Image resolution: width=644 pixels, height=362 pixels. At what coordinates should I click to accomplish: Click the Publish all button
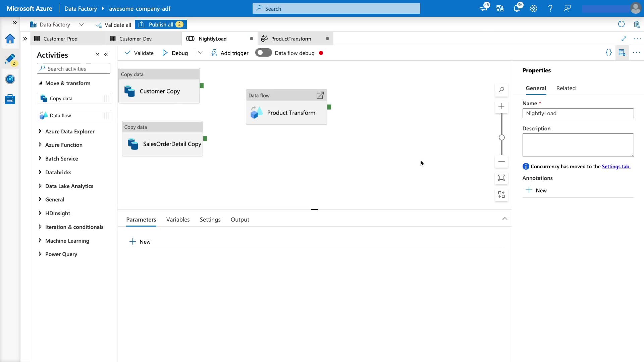(161, 24)
